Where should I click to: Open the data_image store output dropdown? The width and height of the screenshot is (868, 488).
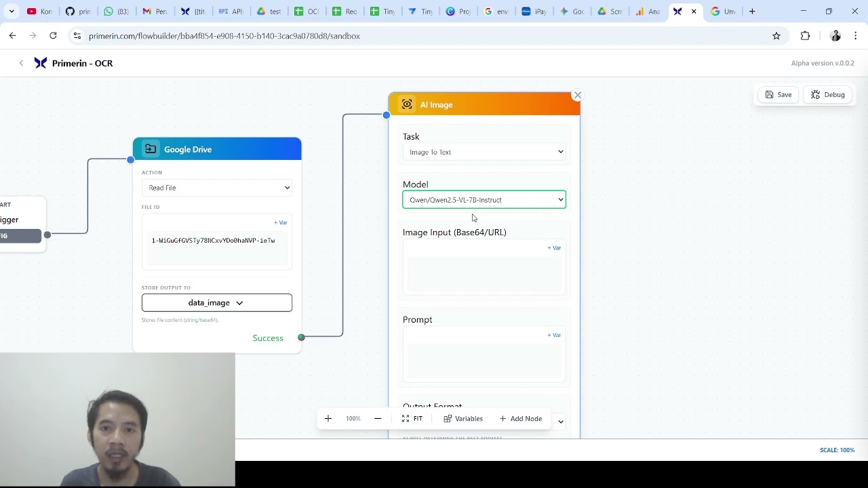tap(217, 303)
